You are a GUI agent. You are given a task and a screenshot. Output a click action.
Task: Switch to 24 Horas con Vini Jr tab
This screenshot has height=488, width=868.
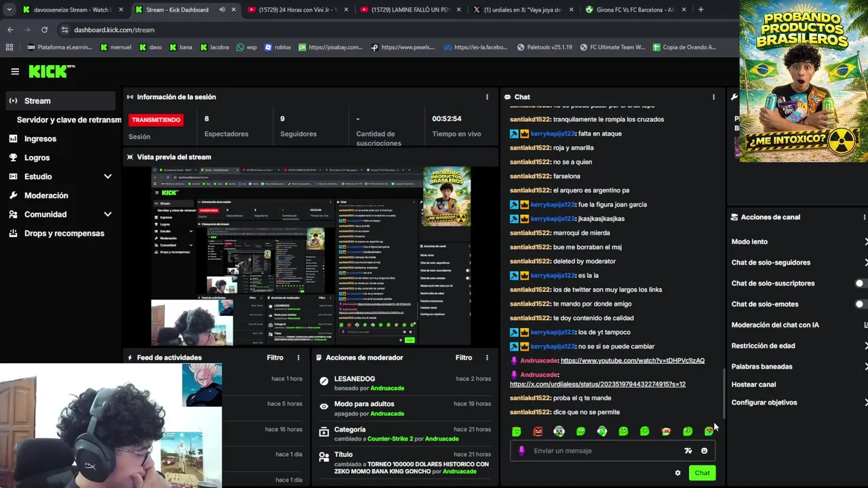297,9
